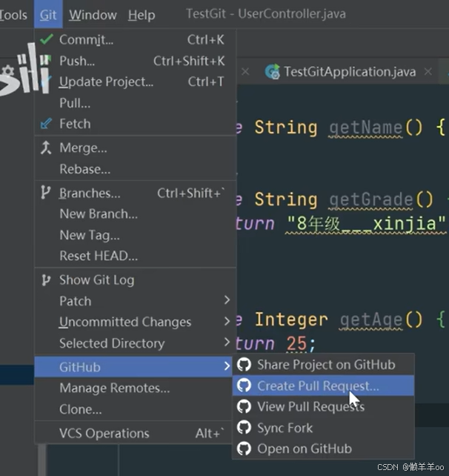Choose Open on GitHub submenu item
Viewport: 449px width, 476px height.
pos(323,449)
